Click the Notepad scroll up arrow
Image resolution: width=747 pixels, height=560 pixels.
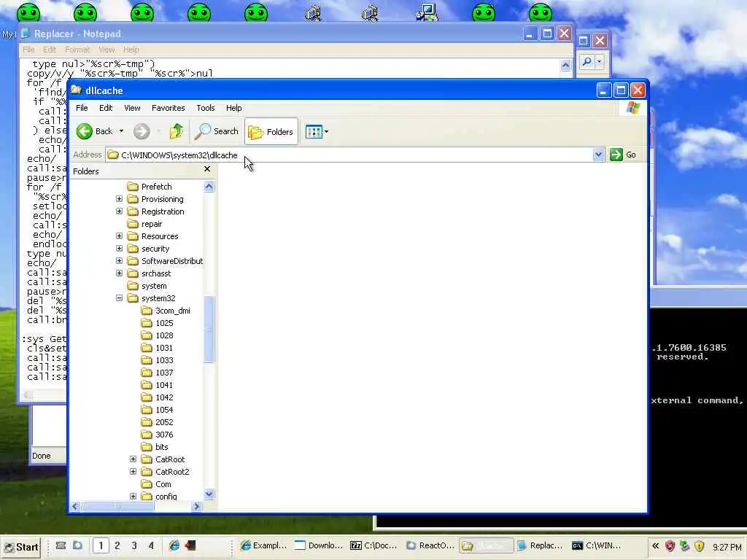(x=565, y=65)
